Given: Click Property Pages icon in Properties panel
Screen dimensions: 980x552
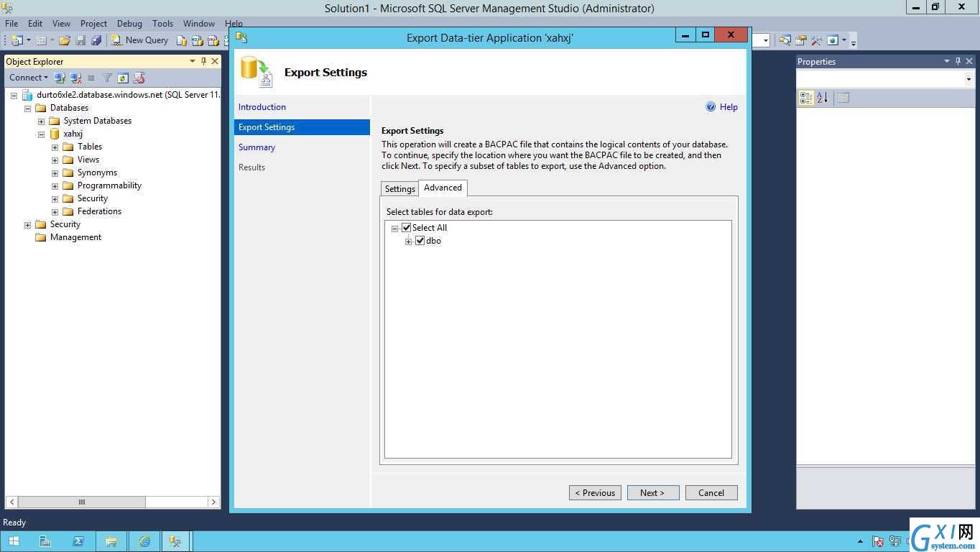Looking at the screenshot, I should pos(843,98).
